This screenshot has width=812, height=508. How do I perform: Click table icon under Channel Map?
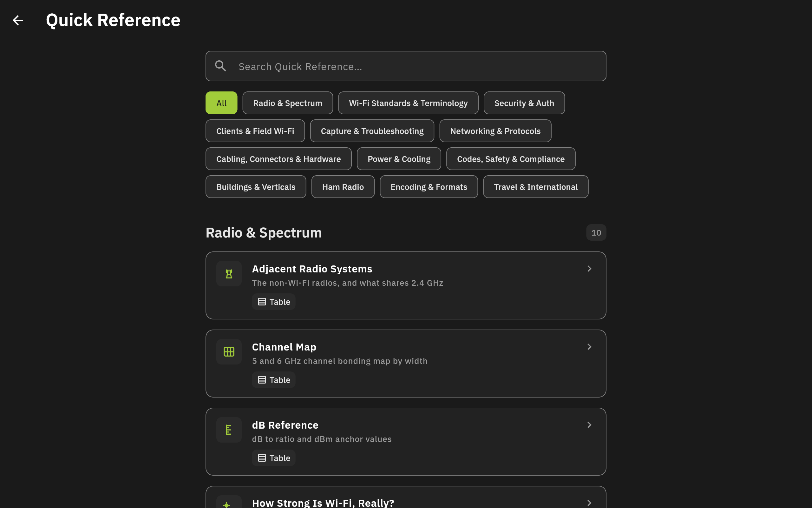coord(262,380)
